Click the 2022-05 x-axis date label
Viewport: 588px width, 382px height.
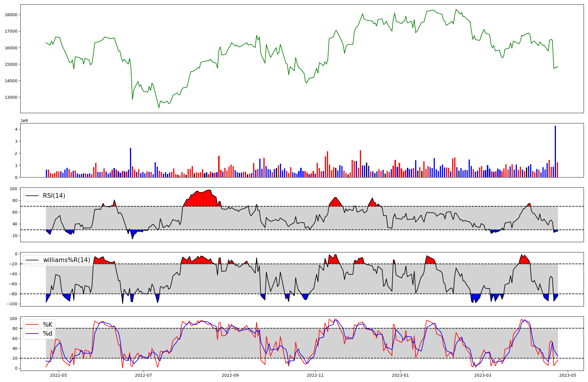pyautogui.click(x=59, y=375)
